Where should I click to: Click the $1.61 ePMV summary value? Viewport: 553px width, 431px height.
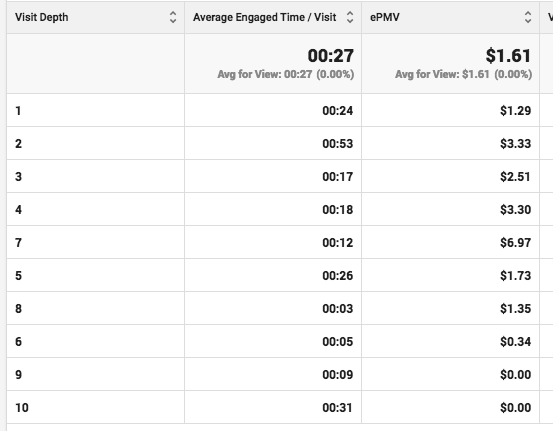(508, 55)
